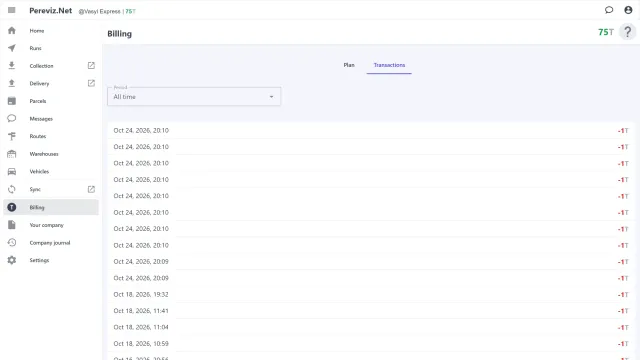Click the Parcels box icon
The height and width of the screenshot is (360, 640).
(12, 101)
